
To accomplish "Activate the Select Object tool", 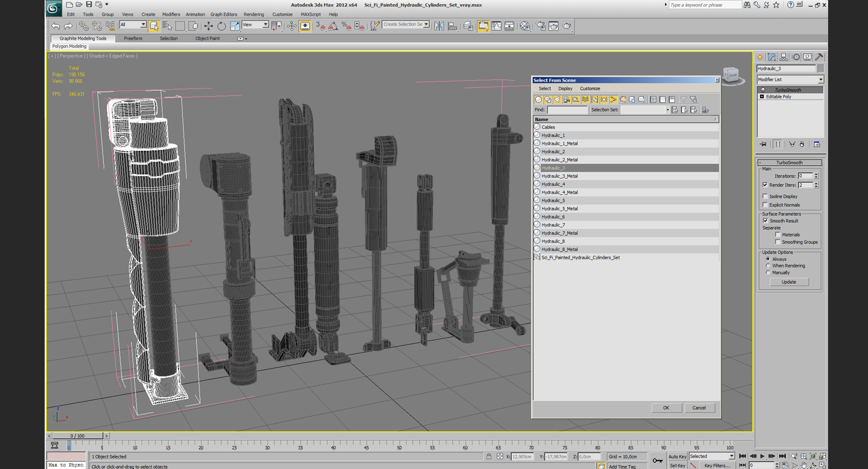I will coord(154,26).
